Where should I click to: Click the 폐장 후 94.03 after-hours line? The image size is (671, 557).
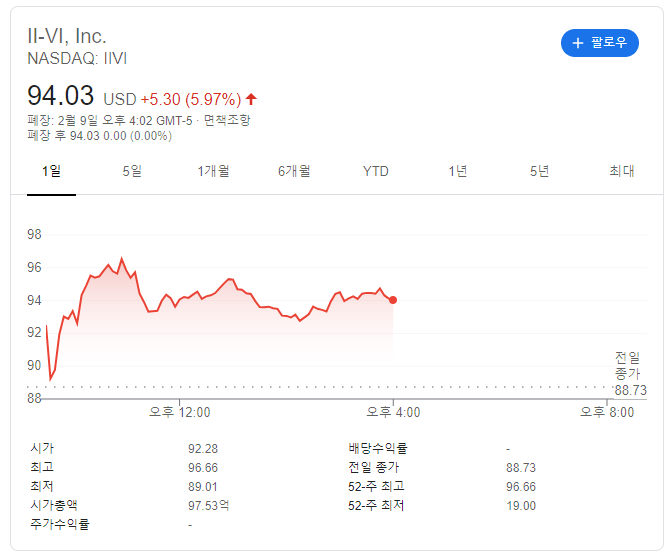(x=99, y=136)
